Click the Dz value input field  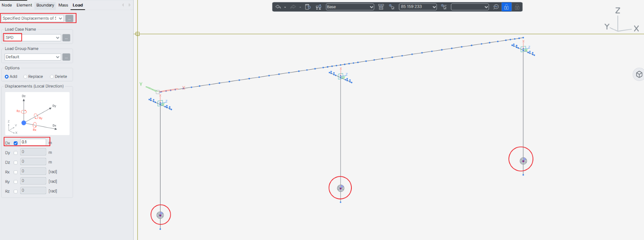pos(33,161)
